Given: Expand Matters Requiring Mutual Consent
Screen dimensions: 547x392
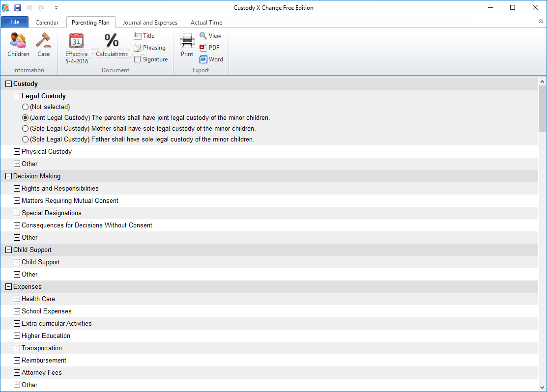Looking at the screenshot, I should pyautogui.click(x=17, y=200).
